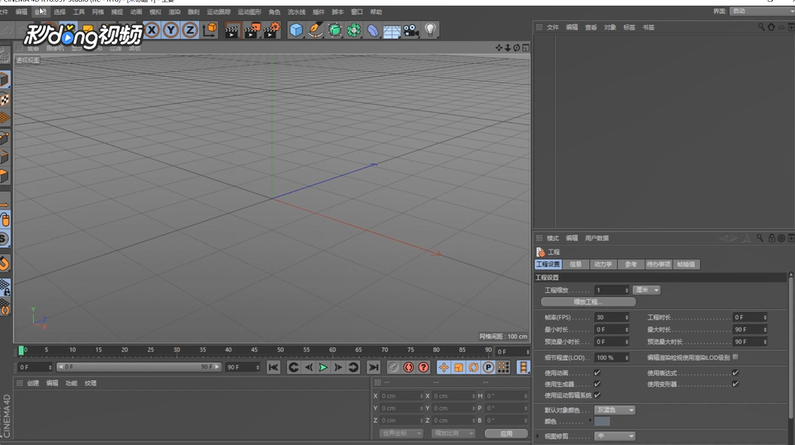Click the green Array modeling icon
The height and width of the screenshot is (445, 795).
pos(354,30)
